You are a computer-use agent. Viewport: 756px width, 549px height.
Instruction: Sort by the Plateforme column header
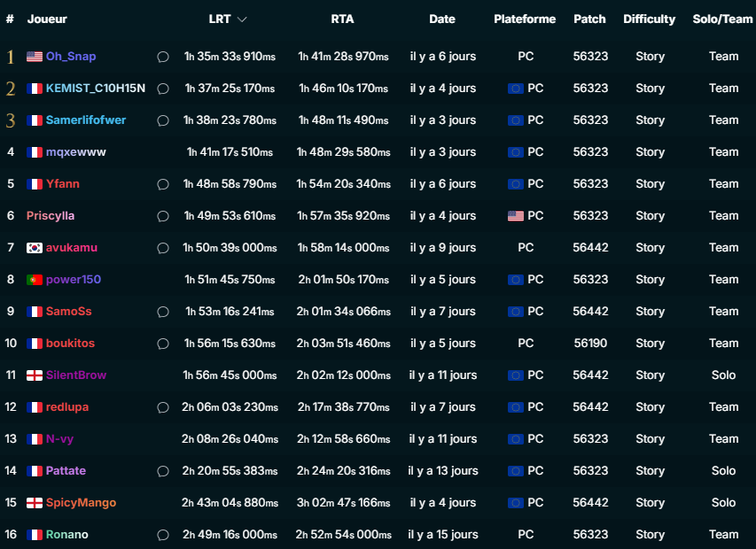525,19
